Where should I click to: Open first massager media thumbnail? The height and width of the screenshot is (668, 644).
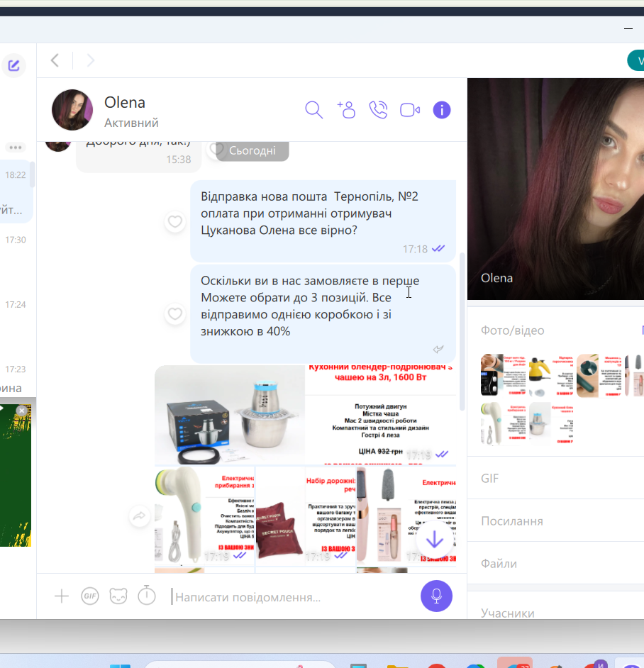(x=504, y=376)
